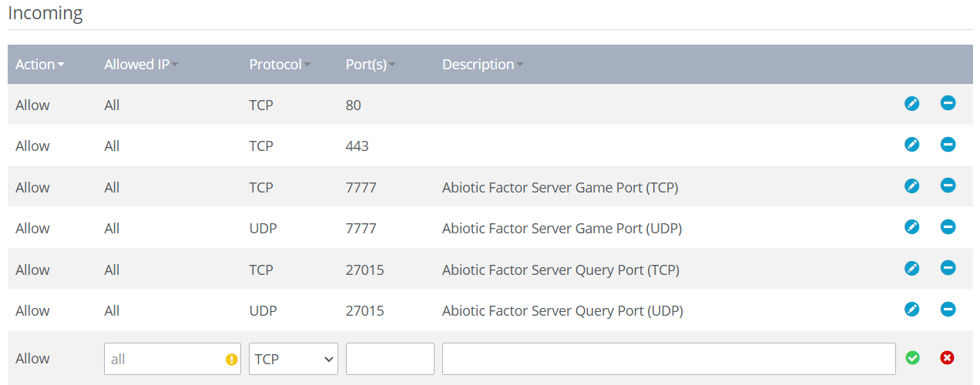Cancel new rule with red X

click(948, 358)
